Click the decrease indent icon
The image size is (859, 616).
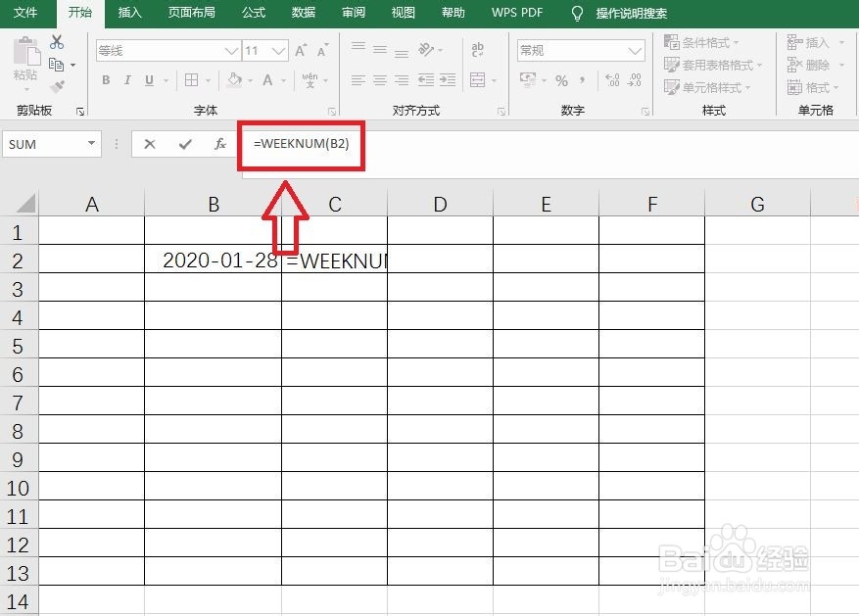coord(426,80)
